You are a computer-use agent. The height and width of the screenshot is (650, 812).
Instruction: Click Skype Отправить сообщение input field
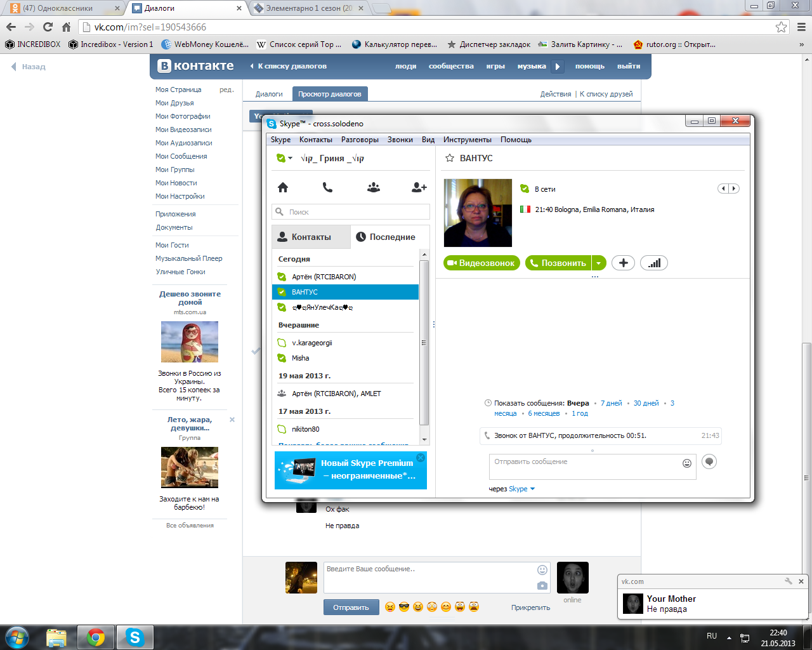tap(593, 467)
